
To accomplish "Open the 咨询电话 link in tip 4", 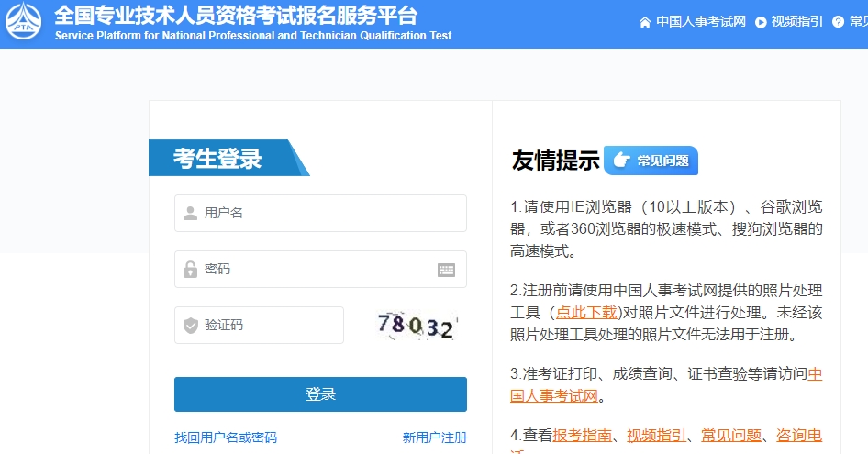I will coord(799,435).
